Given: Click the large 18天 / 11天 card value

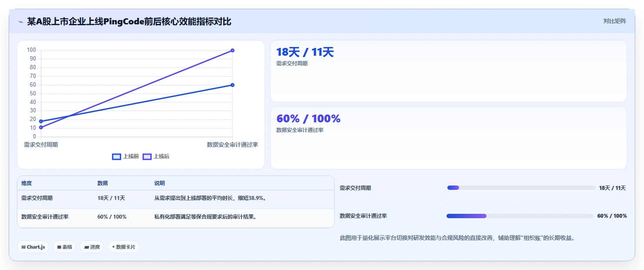Looking at the screenshot, I should point(305,52).
